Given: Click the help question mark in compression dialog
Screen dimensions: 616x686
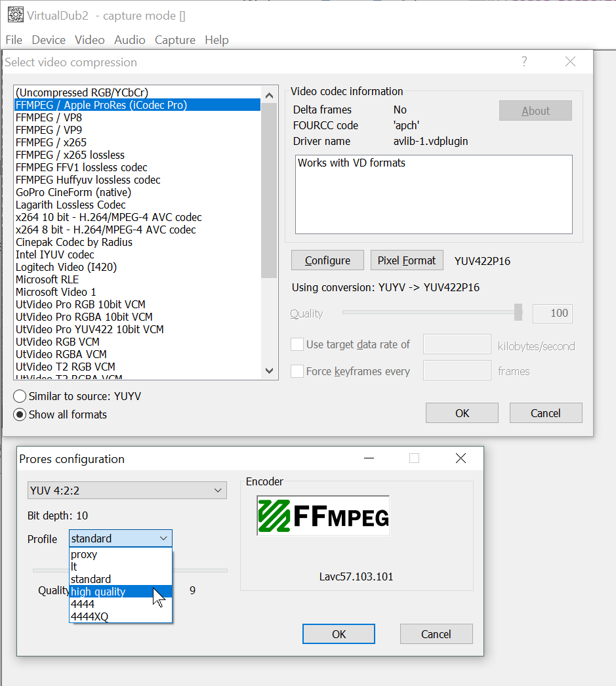Looking at the screenshot, I should point(524,62).
